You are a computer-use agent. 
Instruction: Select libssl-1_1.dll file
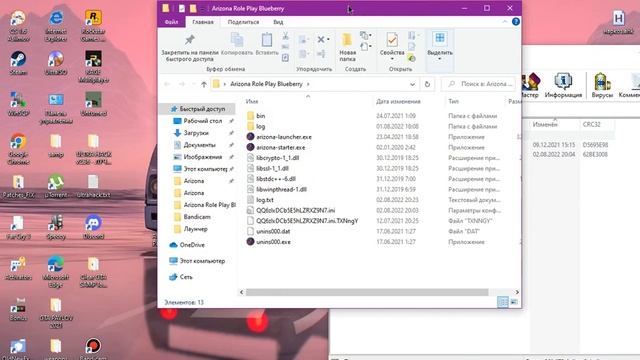coord(272,168)
